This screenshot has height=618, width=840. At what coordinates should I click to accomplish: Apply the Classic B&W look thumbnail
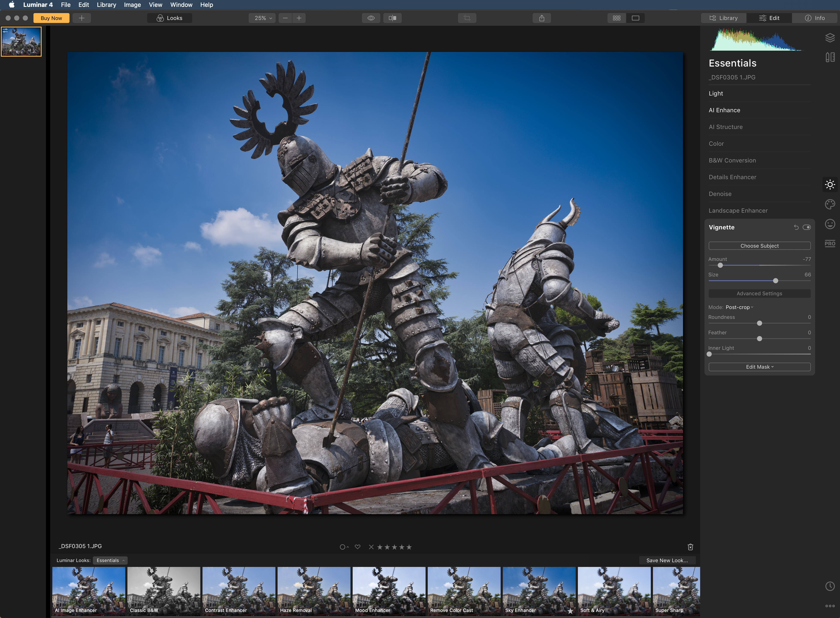coord(163,591)
